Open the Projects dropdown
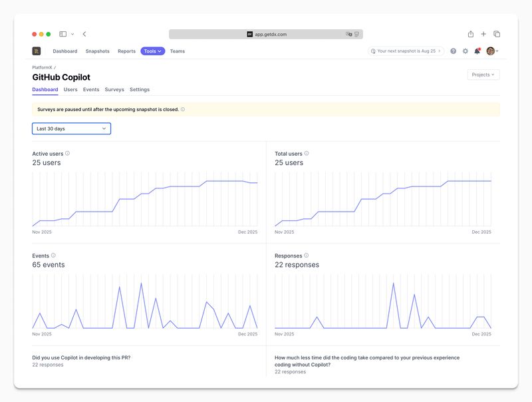This screenshot has width=532, height=402. pyautogui.click(x=483, y=75)
